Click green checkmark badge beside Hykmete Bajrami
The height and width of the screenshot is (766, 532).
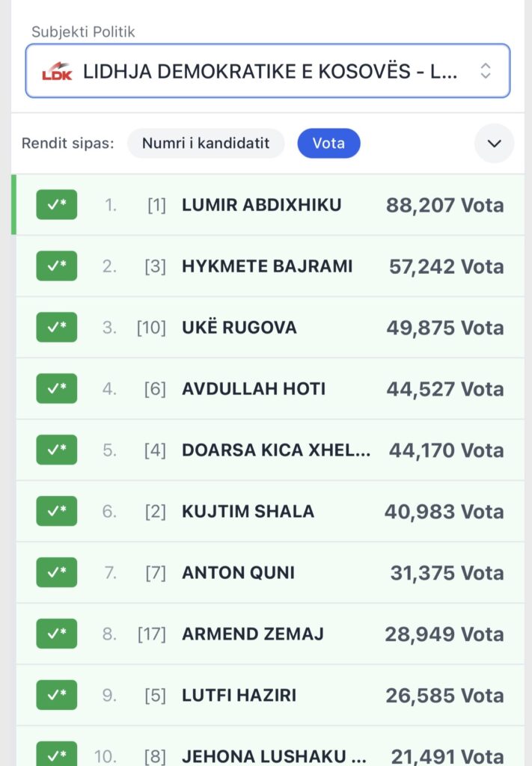tap(57, 266)
